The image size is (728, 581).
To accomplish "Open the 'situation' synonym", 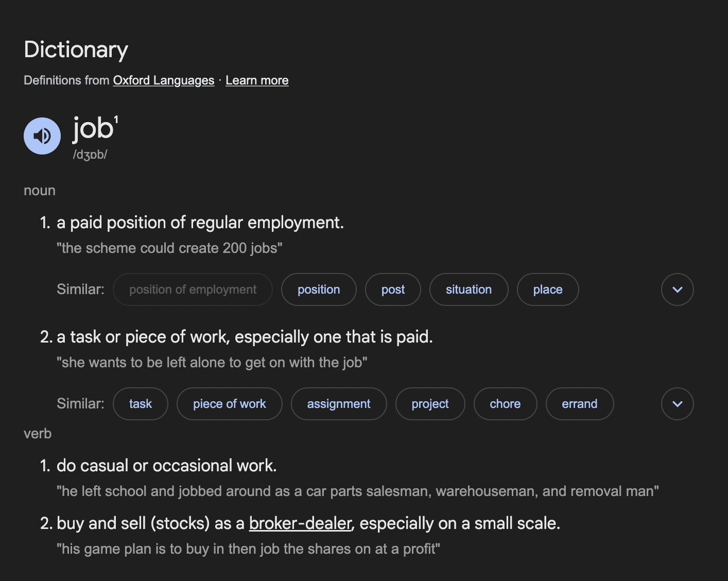I will point(469,289).
